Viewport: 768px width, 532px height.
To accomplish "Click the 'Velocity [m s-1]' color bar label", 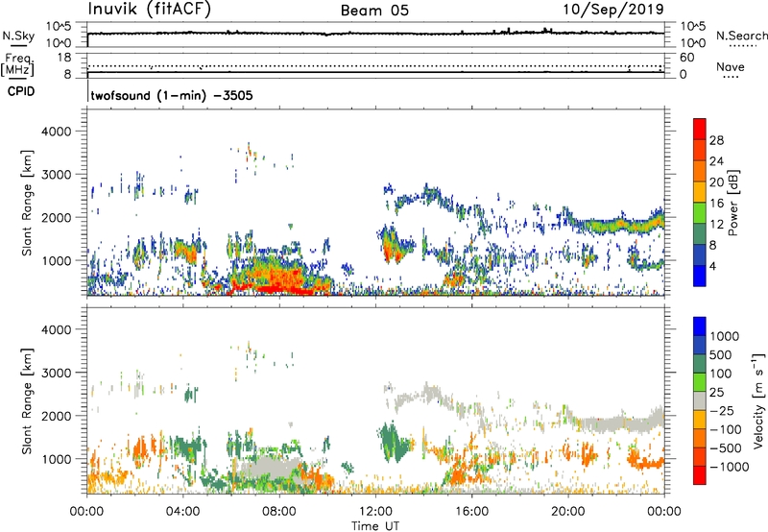I will coord(758,400).
